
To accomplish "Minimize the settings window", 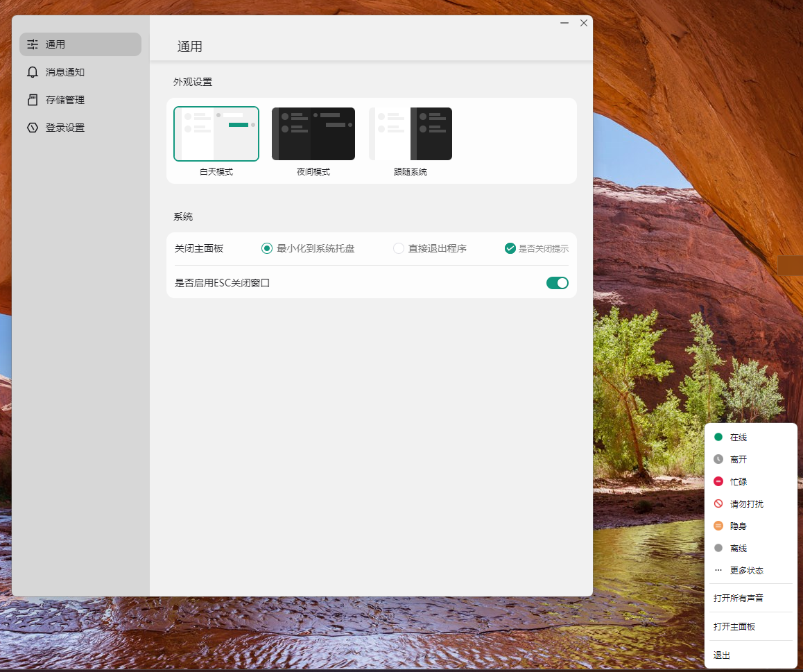I will pyautogui.click(x=564, y=23).
